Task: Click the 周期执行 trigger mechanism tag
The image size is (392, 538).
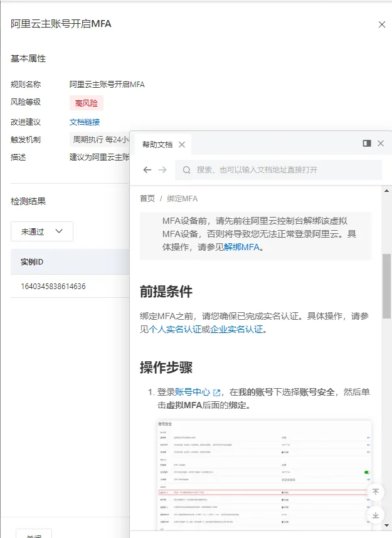Action: click(x=100, y=140)
